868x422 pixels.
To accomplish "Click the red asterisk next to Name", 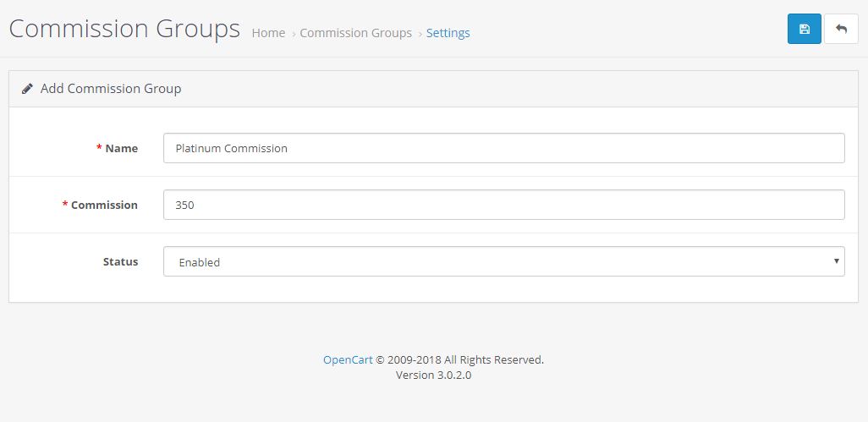I will [99, 148].
